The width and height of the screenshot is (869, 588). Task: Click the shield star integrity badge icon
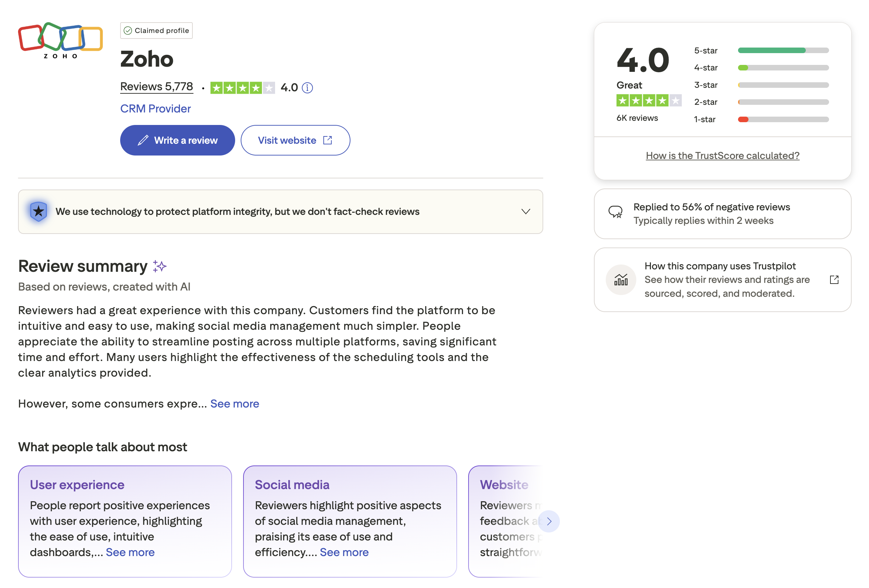pyautogui.click(x=38, y=211)
